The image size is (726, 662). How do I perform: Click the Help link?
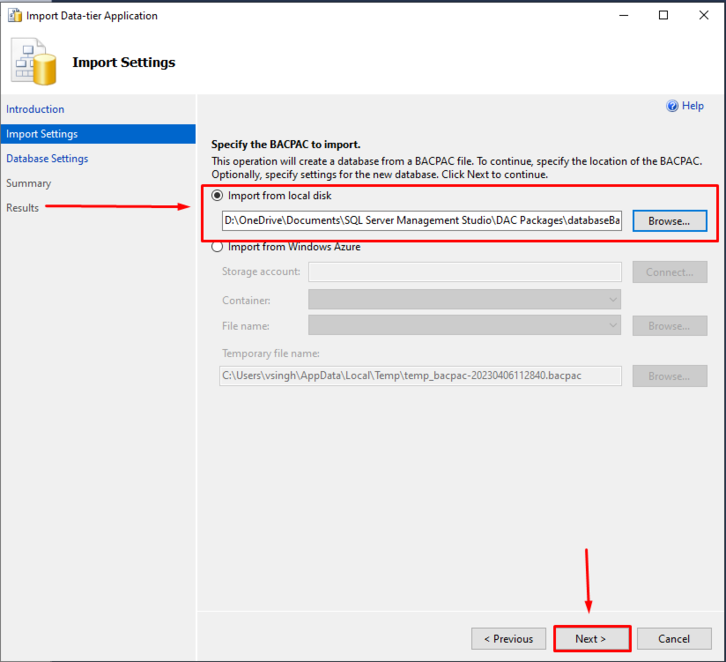click(x=693, y=106)
